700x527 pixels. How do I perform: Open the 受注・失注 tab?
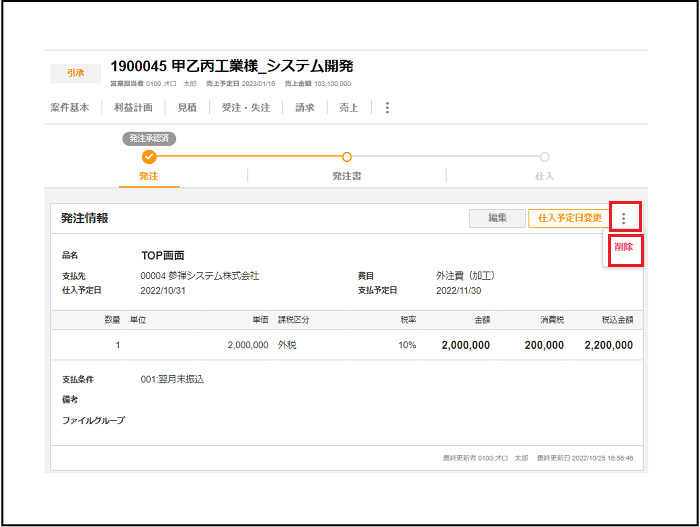246,108
